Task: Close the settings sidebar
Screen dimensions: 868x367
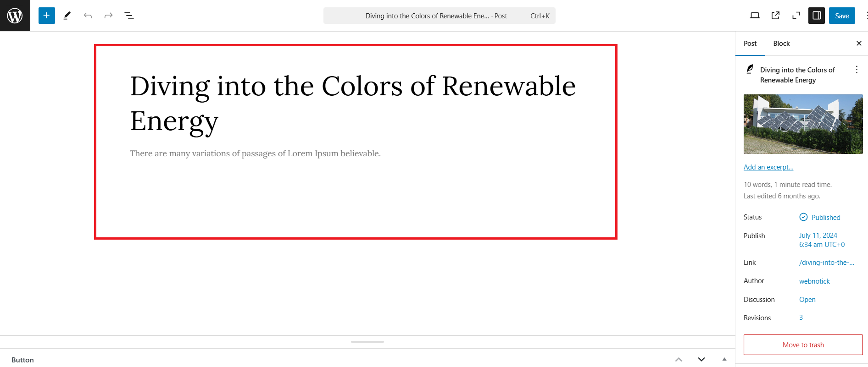Action: [x=859, y=44]
